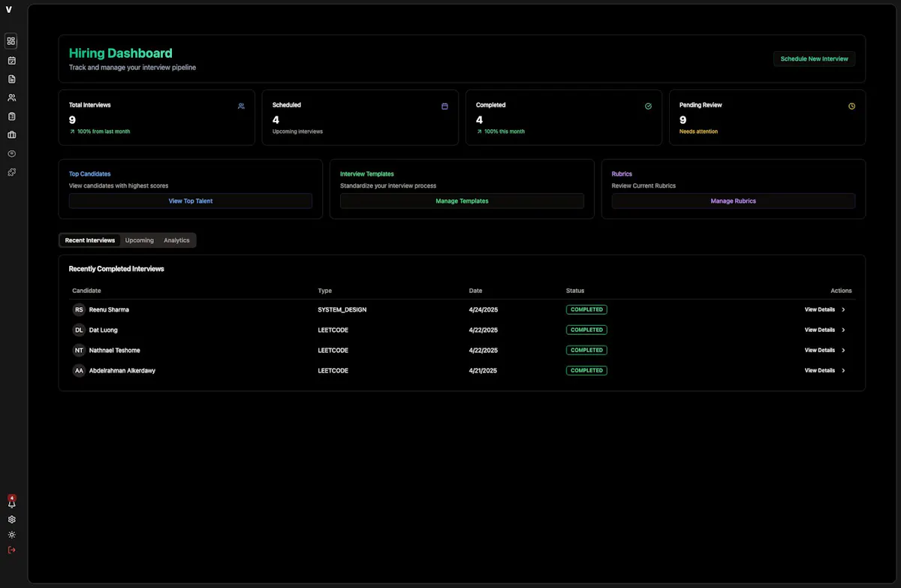Click the DL avatar for Dat Luong
This screenshot has width=901, height=588.
(x=79, y=330)
